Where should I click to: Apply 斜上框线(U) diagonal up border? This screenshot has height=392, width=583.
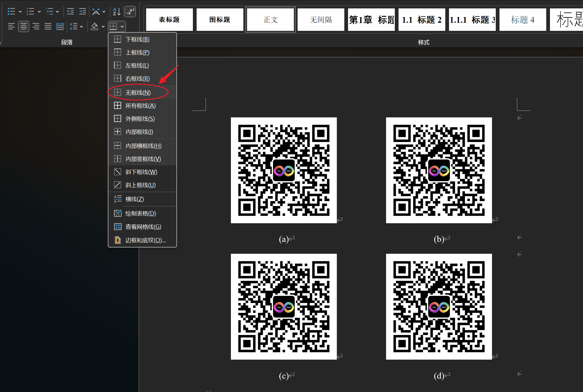[x=142, y=185]
